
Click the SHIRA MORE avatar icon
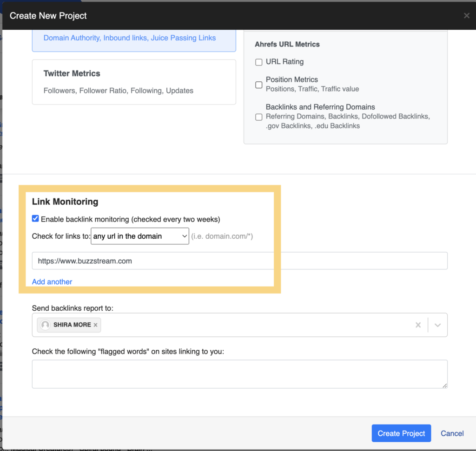45,325
